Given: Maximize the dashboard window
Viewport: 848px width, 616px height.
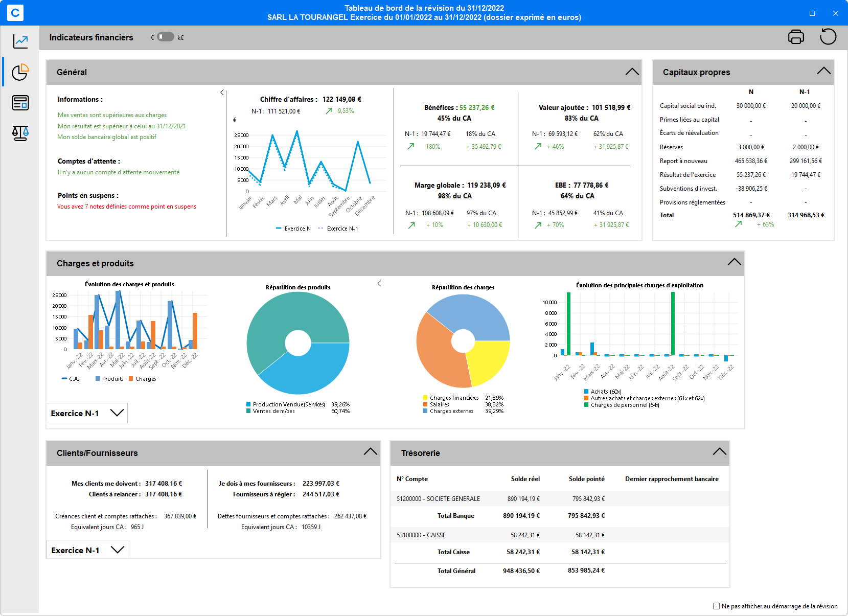Looking at the screenshot, I should tap(812, 13).
